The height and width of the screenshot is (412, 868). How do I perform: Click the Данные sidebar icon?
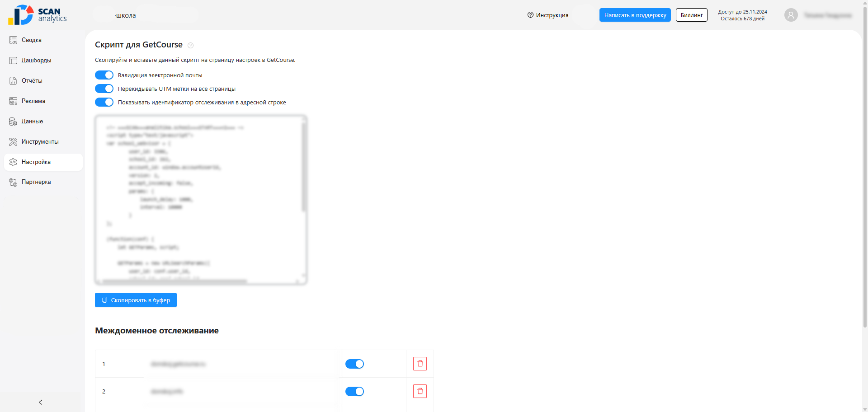pos(13,122)
